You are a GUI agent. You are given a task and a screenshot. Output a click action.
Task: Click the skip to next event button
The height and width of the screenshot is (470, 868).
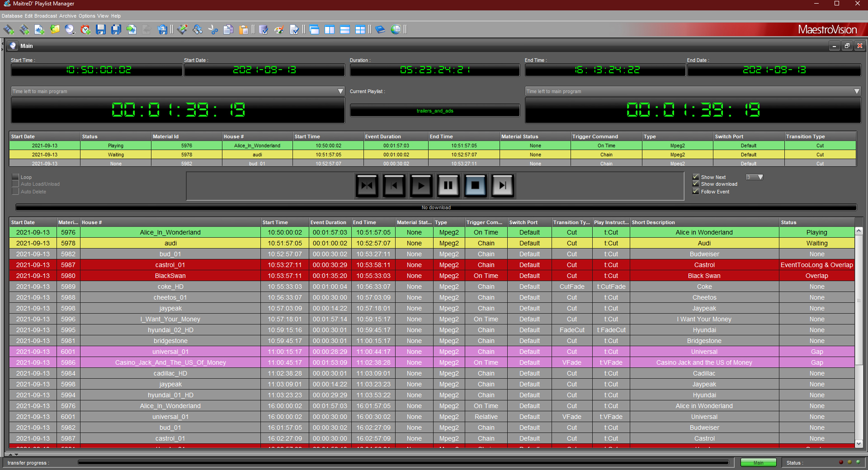coord(502,186)
